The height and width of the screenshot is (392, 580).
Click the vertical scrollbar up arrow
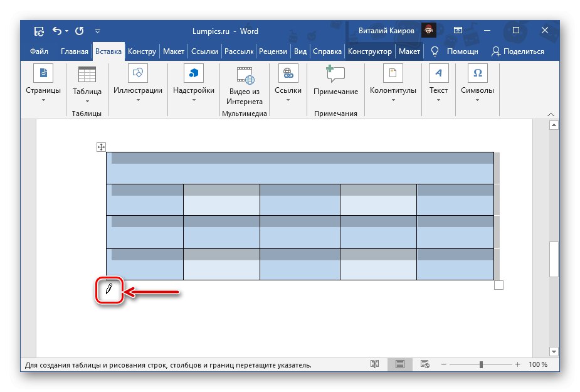[x=554, y=125]
